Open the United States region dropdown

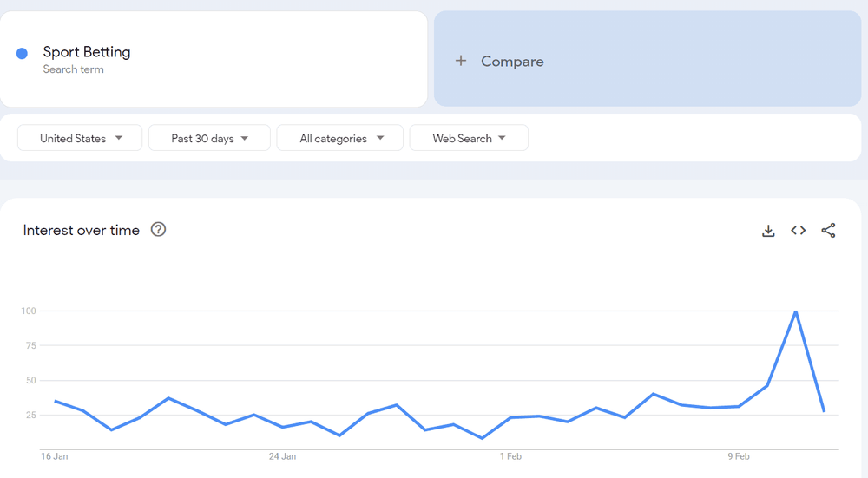(x=80, y=138)
